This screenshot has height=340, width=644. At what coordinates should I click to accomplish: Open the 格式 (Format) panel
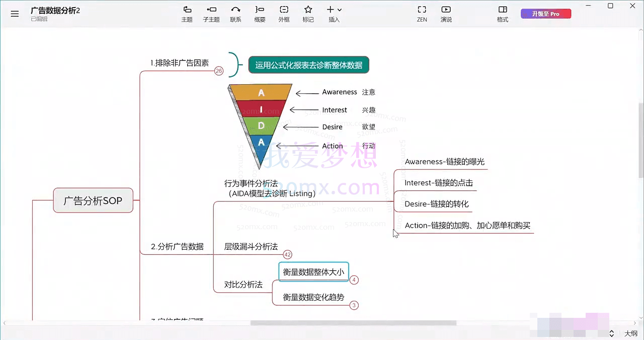(x=502, y=14)
